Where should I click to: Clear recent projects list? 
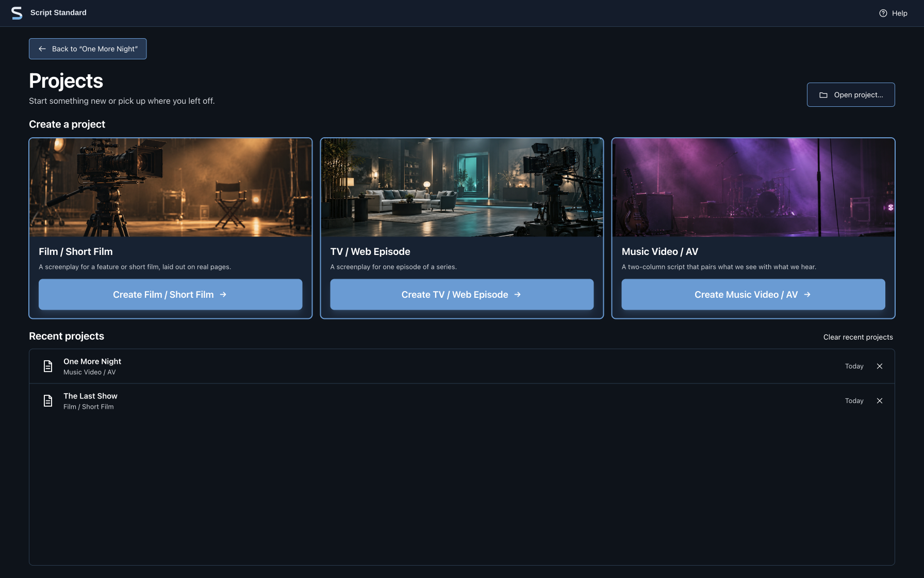coord(858,337)
